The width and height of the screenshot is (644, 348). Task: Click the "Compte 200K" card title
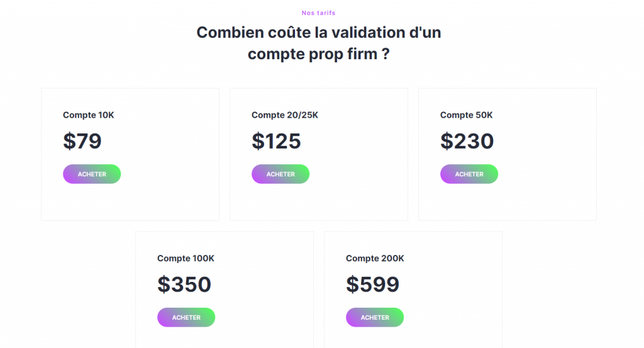375,259
